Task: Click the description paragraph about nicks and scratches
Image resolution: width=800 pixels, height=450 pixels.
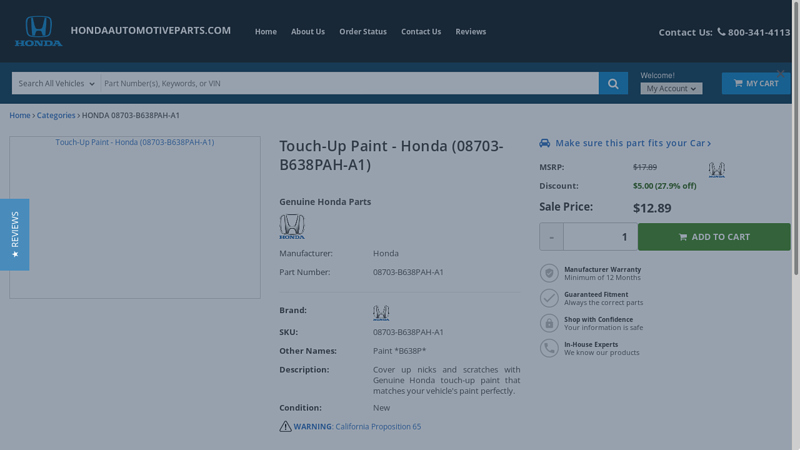Action: coord(446,380)
